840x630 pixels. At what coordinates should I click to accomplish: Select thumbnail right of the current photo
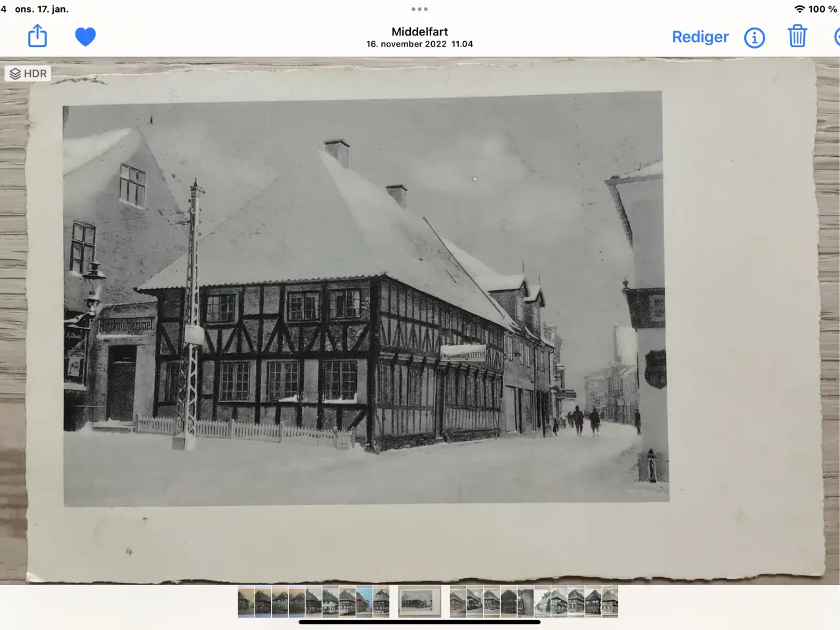pos(458,602)
